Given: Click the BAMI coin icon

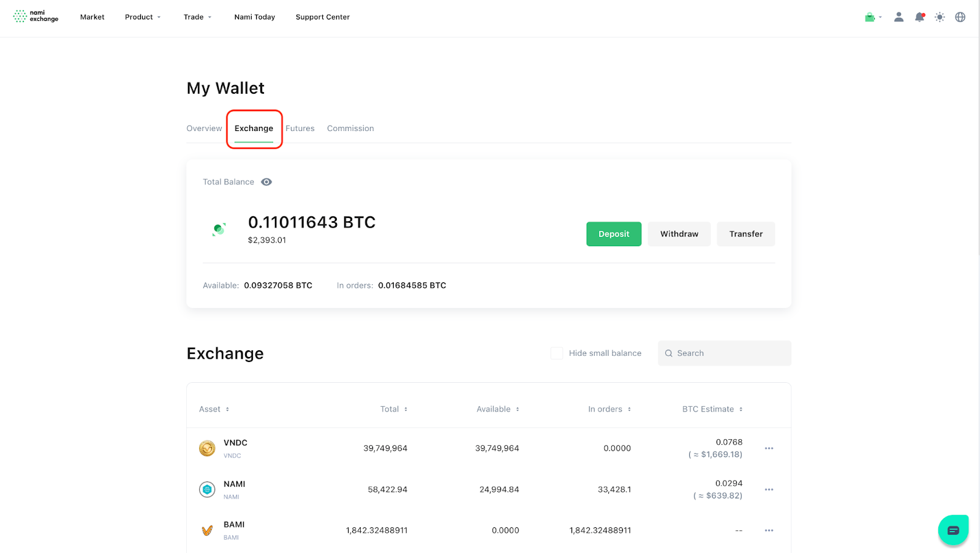Looking at the screenshot, I should click(x=207, y=530).
